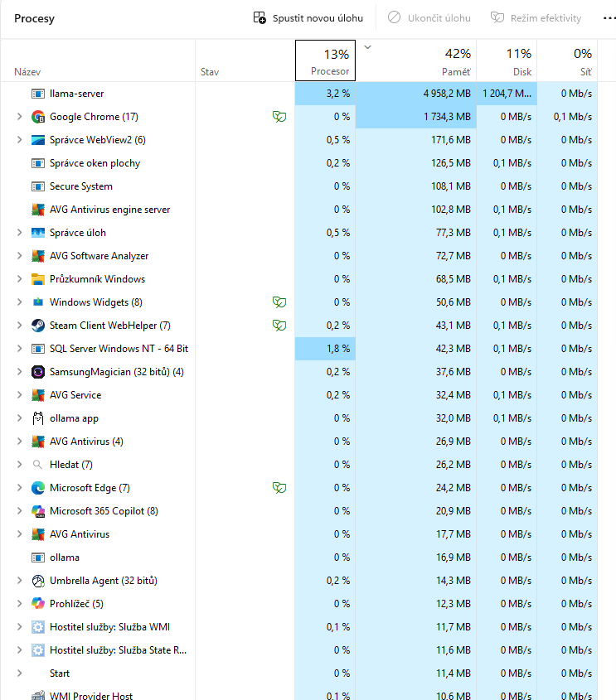
Task: Open the column sort chevron dropdown
Action: pos(367,47)
